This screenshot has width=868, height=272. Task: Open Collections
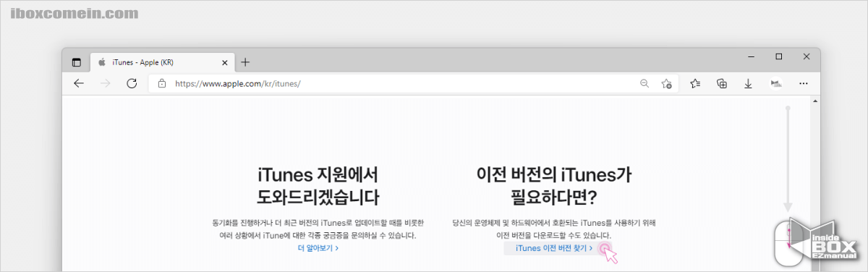721,84
